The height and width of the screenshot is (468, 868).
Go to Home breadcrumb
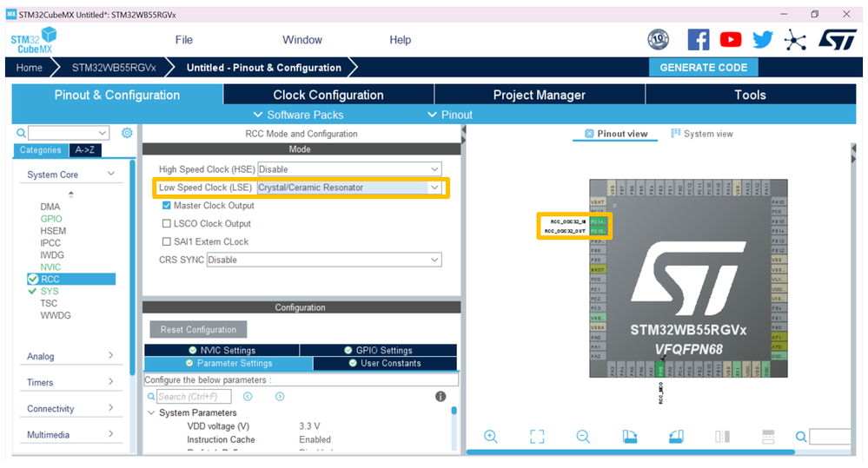(29, 68)
